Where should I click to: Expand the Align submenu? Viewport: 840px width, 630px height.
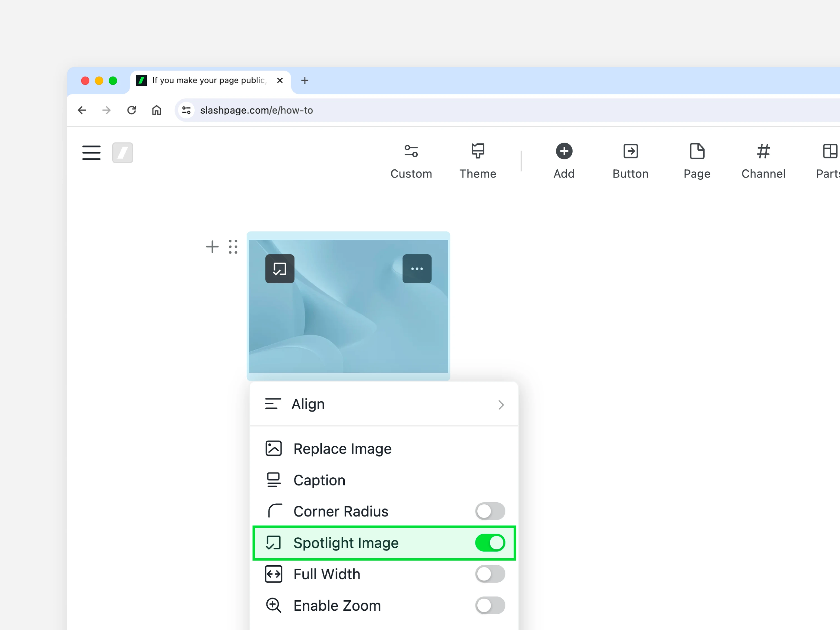tap(384, 404)
